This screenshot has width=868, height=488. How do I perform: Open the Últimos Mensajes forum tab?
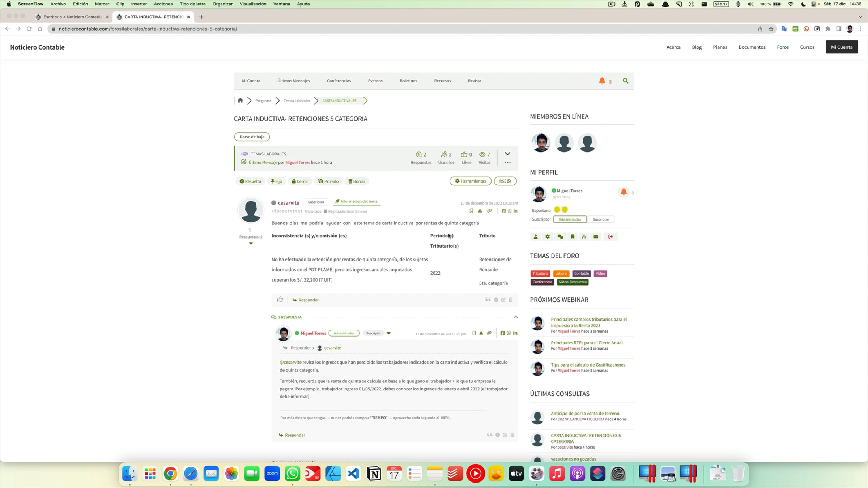pyautogui.click(x=294, y=81)
